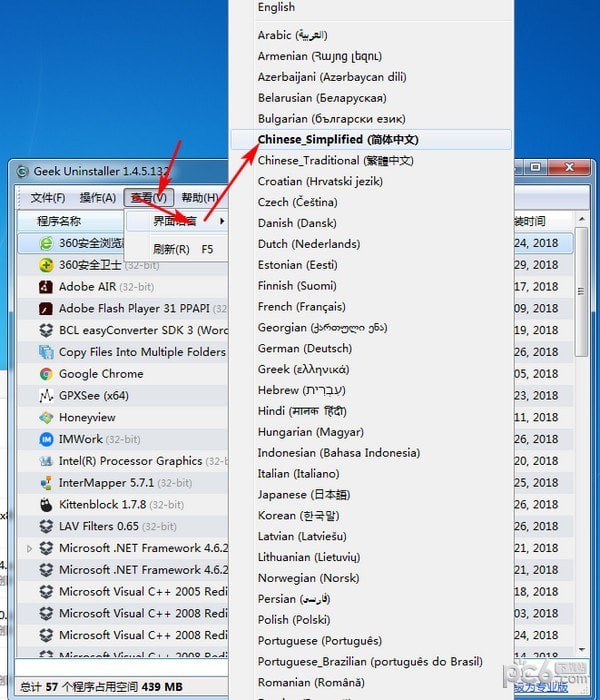This screenshot has height=700, width=600.
Task: Click the Intel Processor Graphics icon
Action: (46, 461)
